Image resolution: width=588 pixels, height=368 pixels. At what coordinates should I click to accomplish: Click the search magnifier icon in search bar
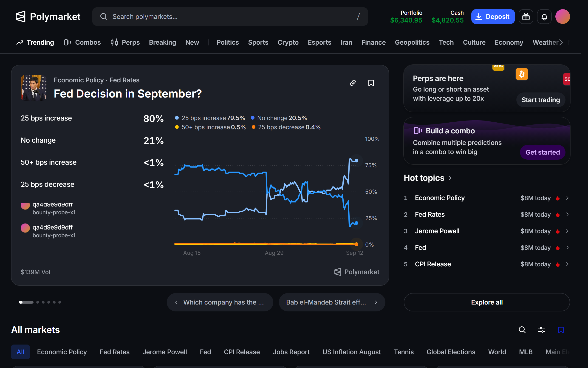click(x=104, y=17)
